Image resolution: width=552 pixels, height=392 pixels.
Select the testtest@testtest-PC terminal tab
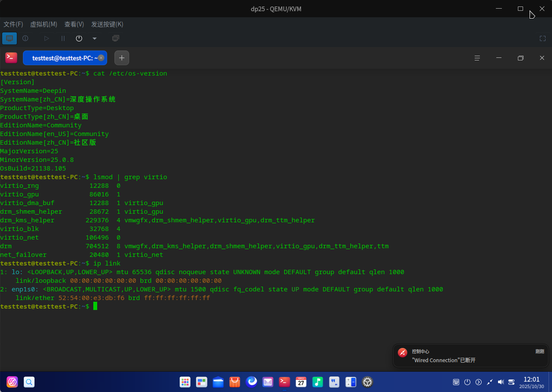(x=65, y=58)
